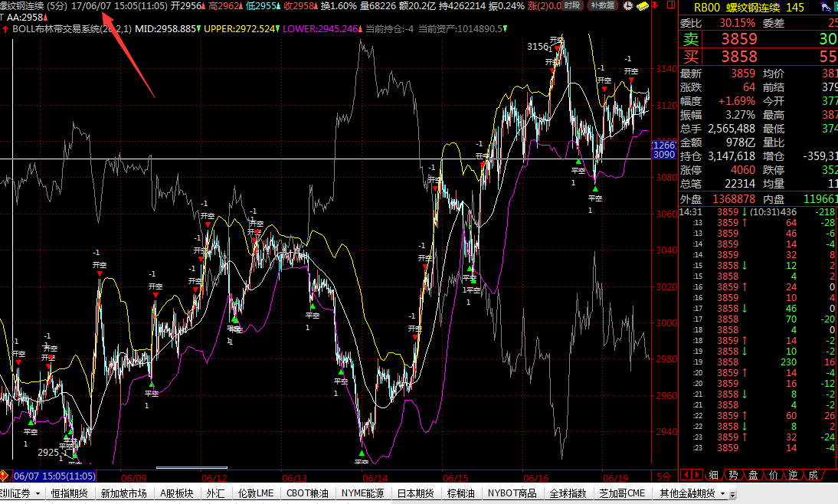Click the 5分 period label under price axis

(664, 476)
